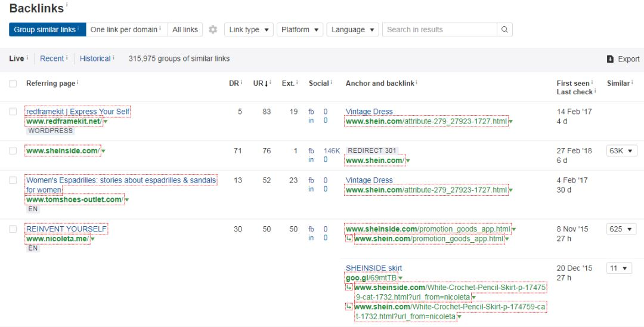The height and width of the screenshot is (327, 644).
Task: Click the info icon next to Live
Action: [x=27, y=57]
